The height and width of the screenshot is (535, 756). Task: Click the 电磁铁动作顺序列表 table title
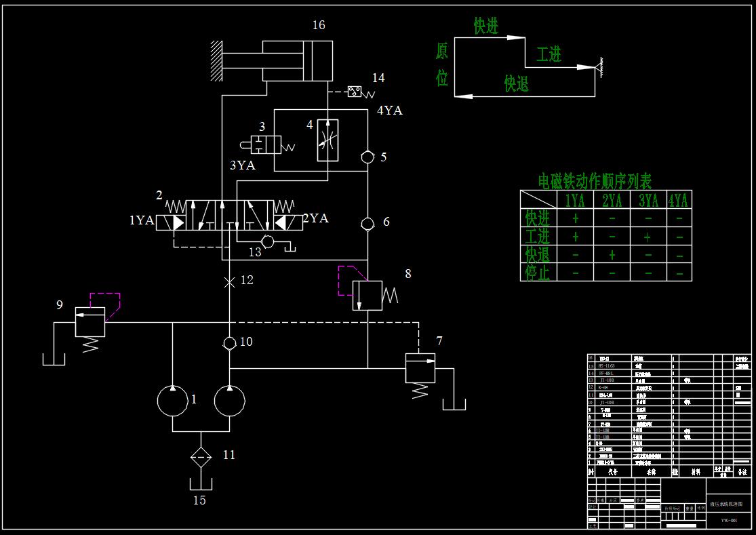click(x=595, y=182)
